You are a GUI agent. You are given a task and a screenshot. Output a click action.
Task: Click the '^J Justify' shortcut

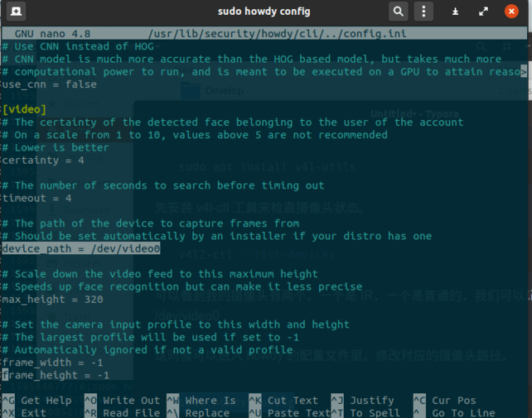tap(363, 401)
